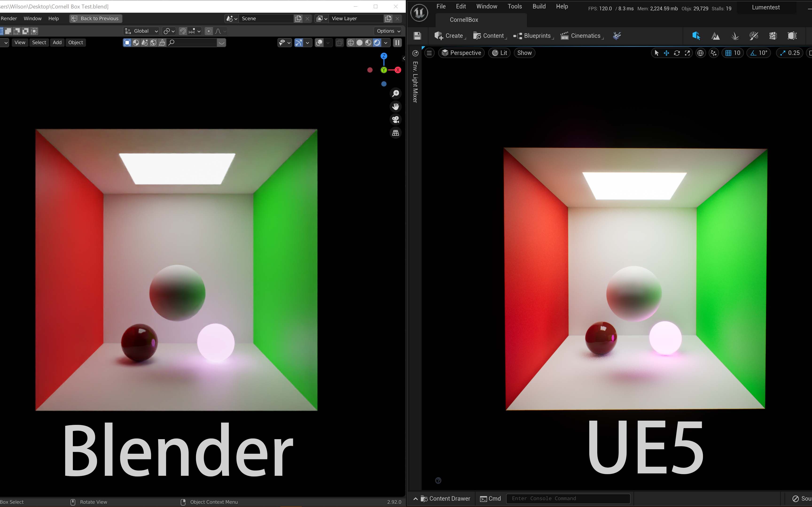This screenshot has width=812, height=507.
Task: Activate Selection Mode in the UE5 toolbar
Action: point(697,36)
